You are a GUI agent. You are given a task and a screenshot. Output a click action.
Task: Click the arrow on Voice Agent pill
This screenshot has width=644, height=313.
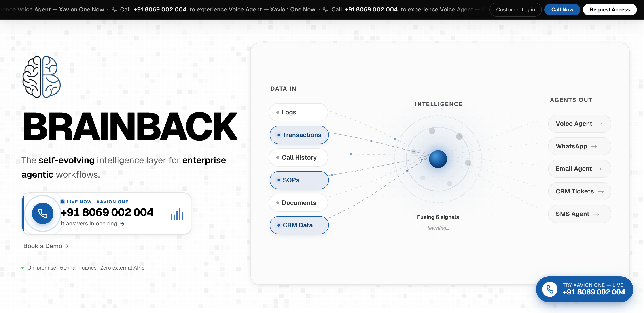599,124
